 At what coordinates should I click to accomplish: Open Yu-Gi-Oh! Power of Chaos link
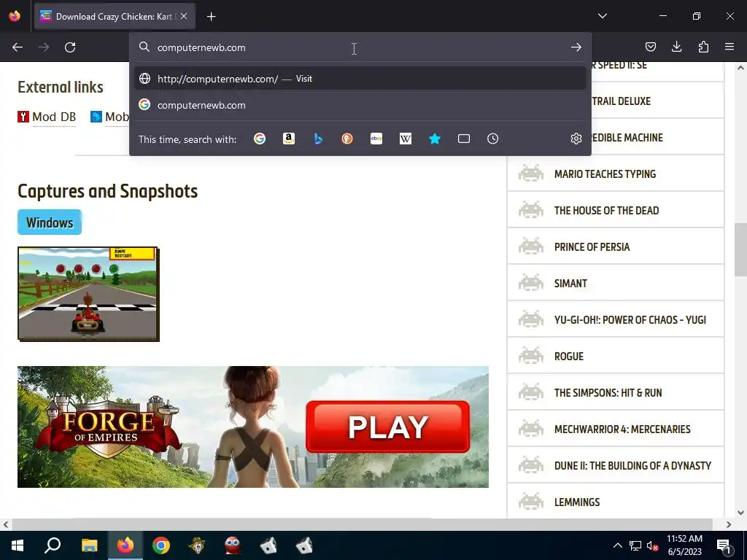[630, 320]
